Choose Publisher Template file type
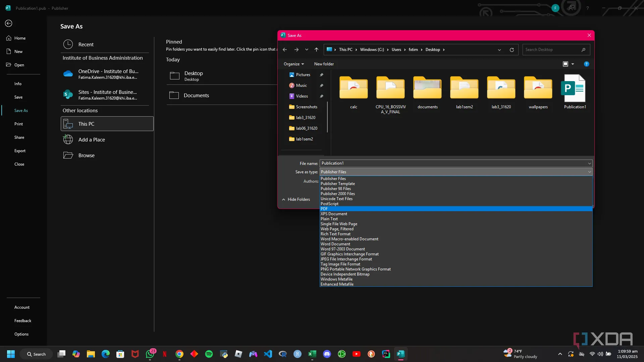644x362 pixels. tap(456, 183)
